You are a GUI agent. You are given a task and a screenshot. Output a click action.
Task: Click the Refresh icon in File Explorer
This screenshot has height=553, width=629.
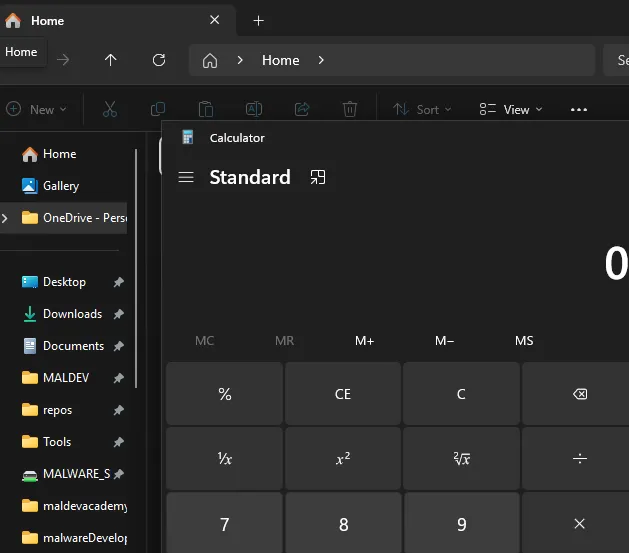click(159, 60)
